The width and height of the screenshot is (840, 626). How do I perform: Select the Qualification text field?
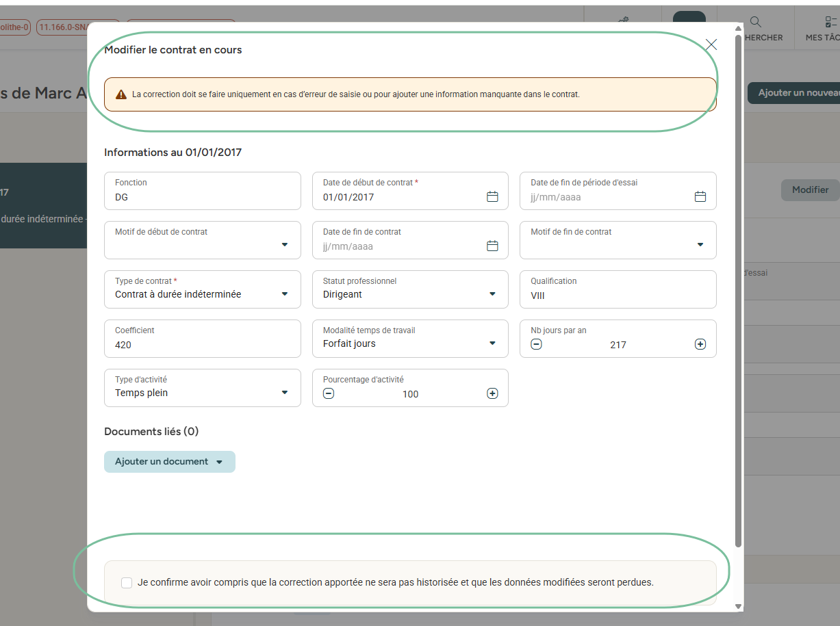click(x=618, y=296)
